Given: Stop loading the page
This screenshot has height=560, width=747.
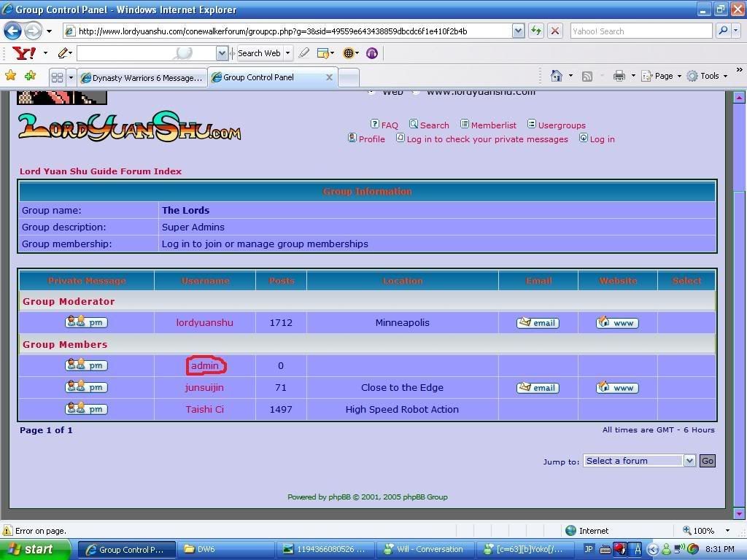Looking at the screenshot, I should [x=554, y=31].
